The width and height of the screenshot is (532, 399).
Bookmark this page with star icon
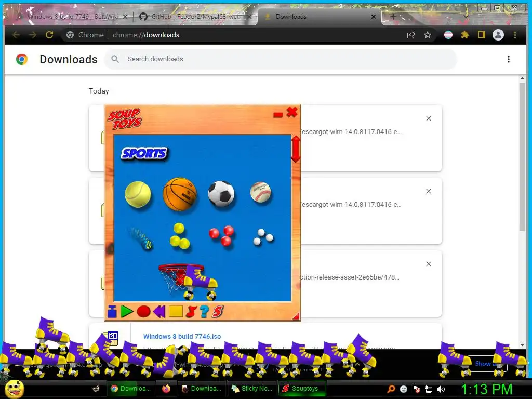pos(428,35)
